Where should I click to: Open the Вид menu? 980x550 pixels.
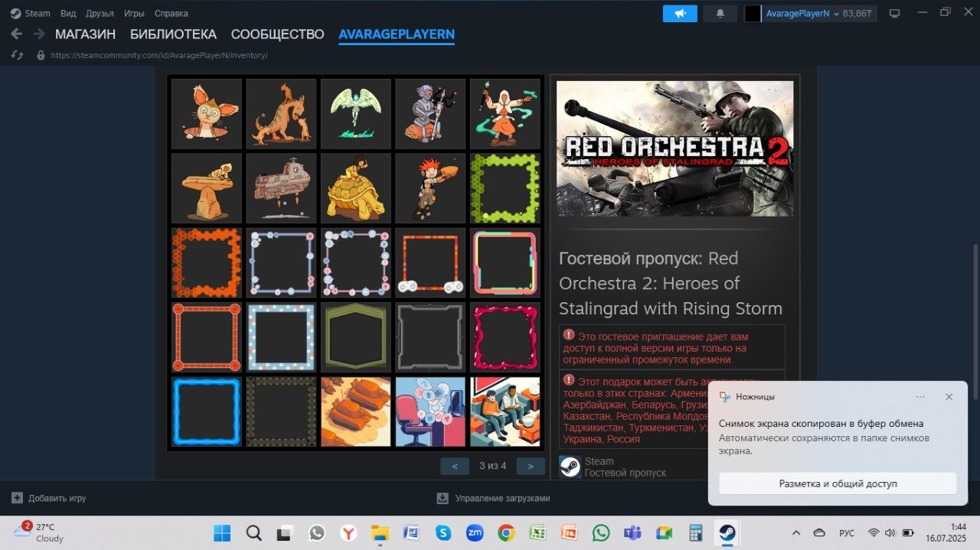pyautogui.click(x=68, y=13)
